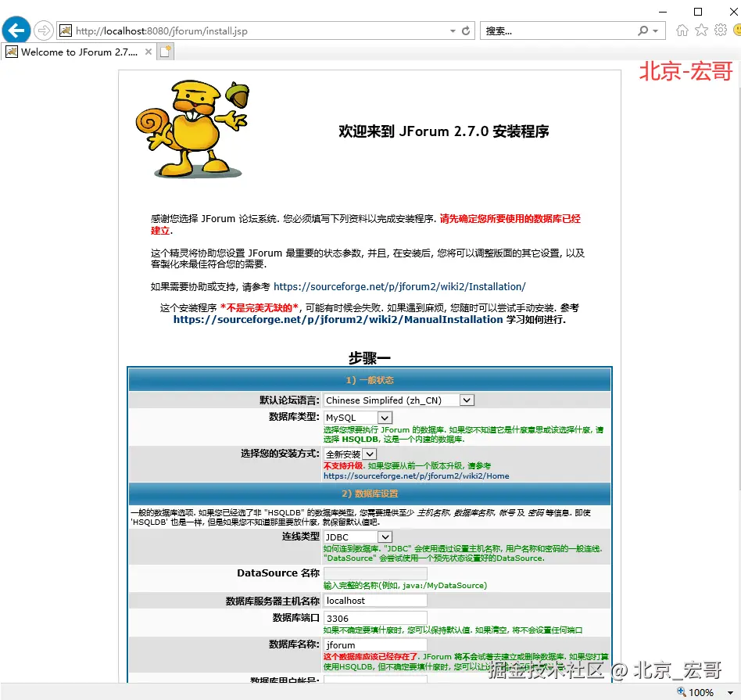This screenshot has height=700, width=741.
Task: Open the browser Home icon
Action: coord(682,31)
